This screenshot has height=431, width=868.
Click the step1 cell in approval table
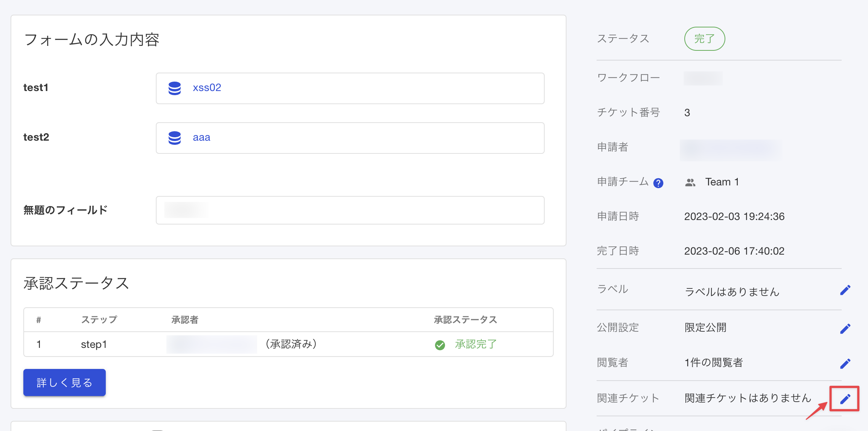click(94, 344)
